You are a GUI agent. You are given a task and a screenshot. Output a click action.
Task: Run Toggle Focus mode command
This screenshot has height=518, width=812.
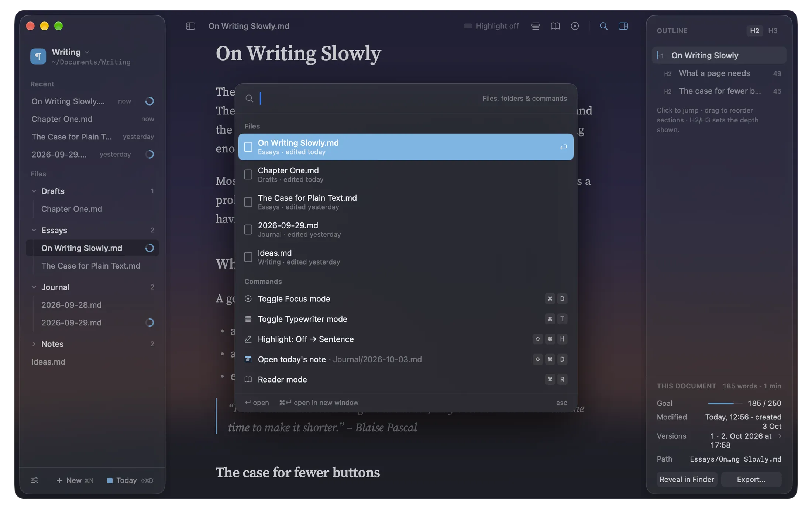(x=406, y=299)
